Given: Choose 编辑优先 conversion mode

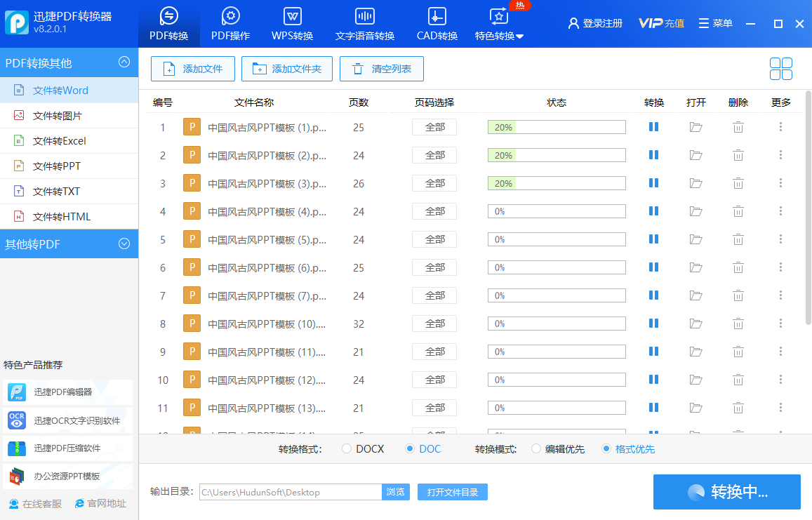Looking at the screenshot, I should 536,449.
